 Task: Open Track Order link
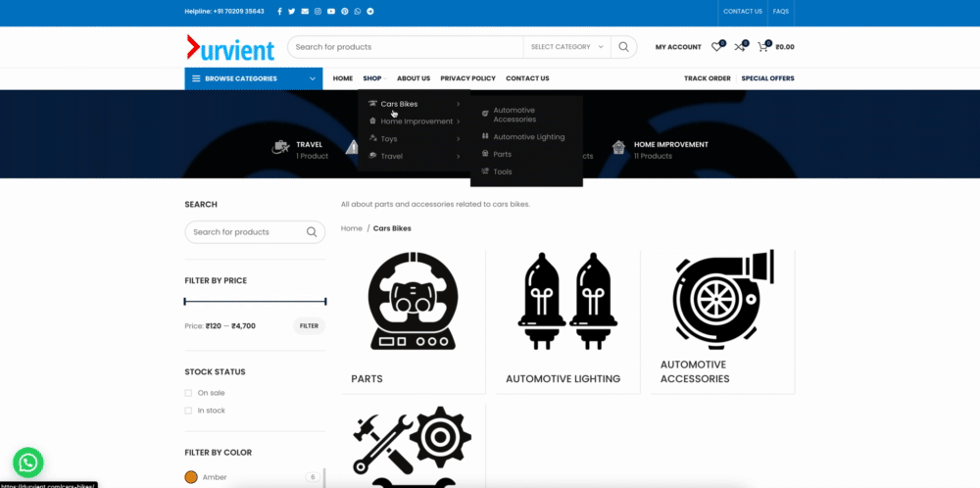(x=707, y=78)
